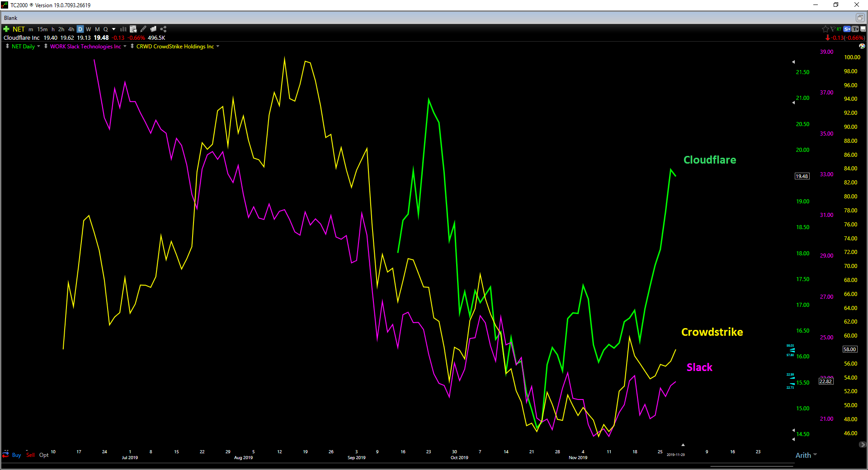Screen dimensions: 868x470
Task: Click the 100.00 value on the CRWD scale
Action: click(852, 57)
